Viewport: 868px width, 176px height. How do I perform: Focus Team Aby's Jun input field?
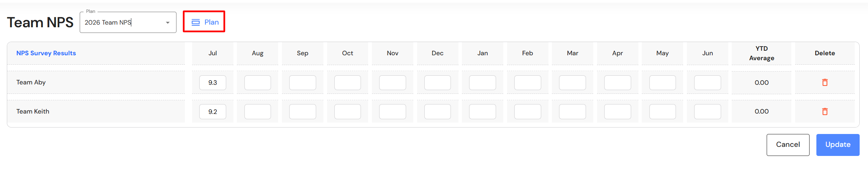(x=707, y=83)
